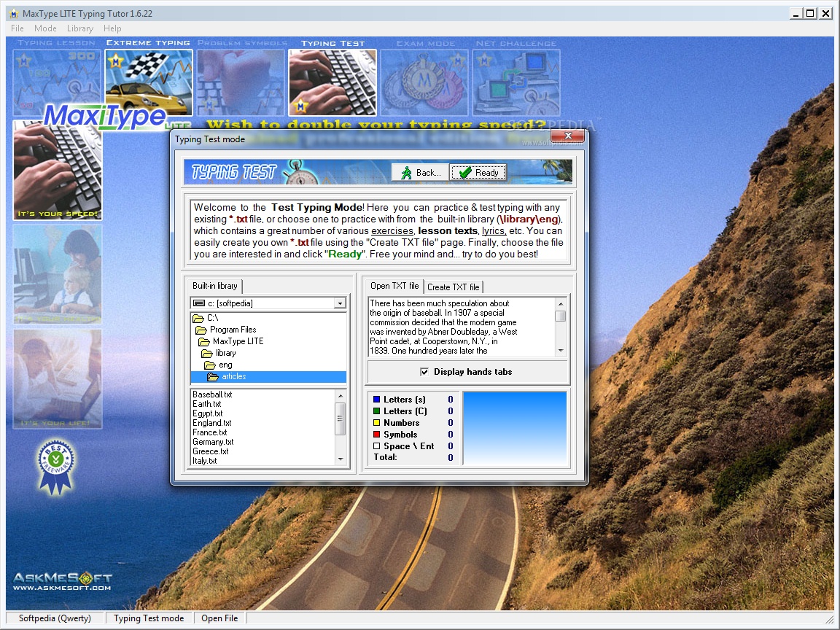The height and width of the screenshot is (630, 840).
Task: Click the Softpedia (Qwerty) status bar entry
Action: click(55, 618)
